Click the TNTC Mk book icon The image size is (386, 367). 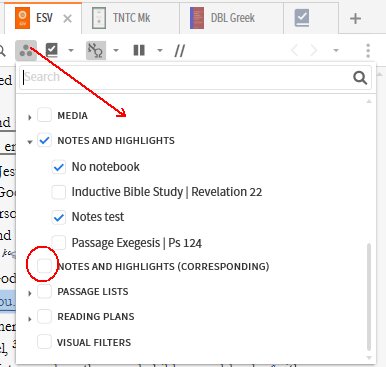pos(99,18)
